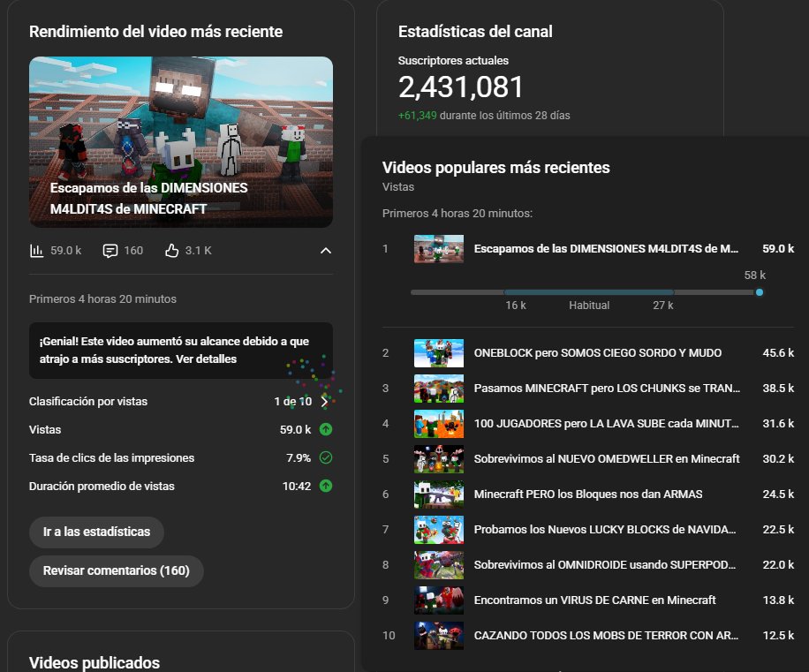809x672 pixels.
Task: Open thumbnail for OMNIDROIDE SUPERPOD video
Action: 439,565
